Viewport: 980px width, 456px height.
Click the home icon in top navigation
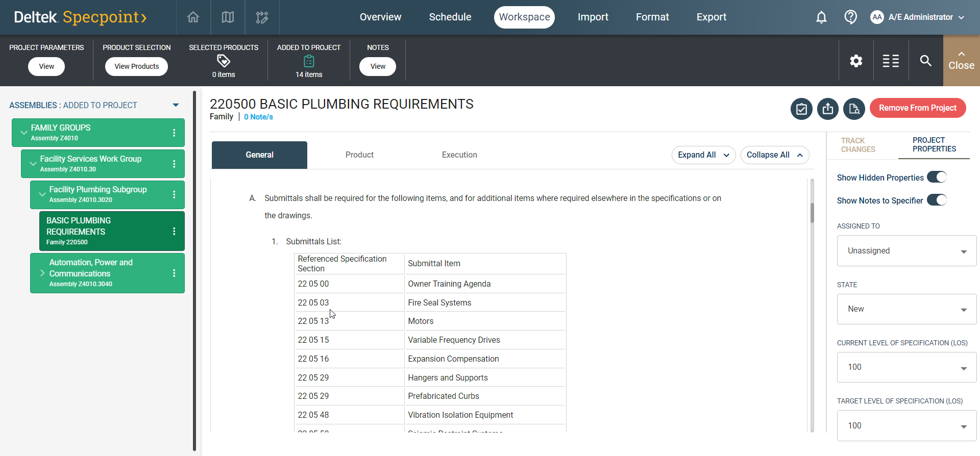pyautogui.click(x=193, y=17)
